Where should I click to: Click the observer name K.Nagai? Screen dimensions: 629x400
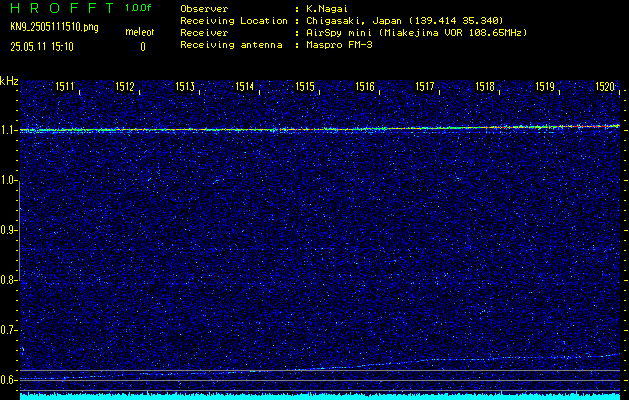[x=327, y=9]
